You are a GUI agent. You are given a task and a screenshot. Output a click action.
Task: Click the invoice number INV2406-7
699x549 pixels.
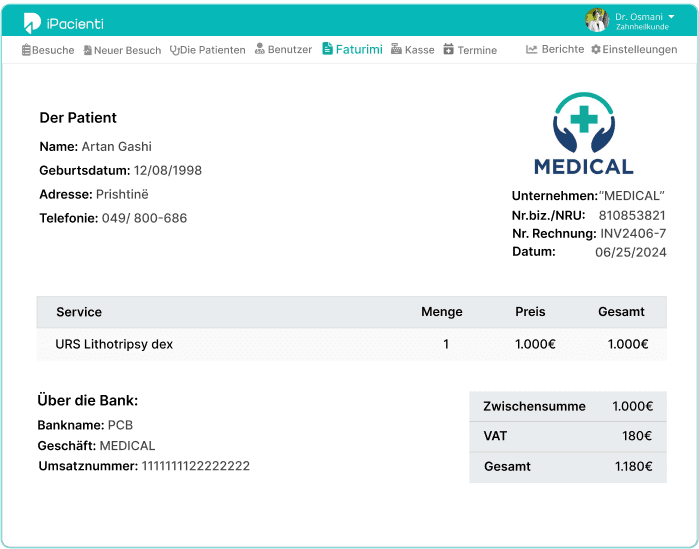632,234
